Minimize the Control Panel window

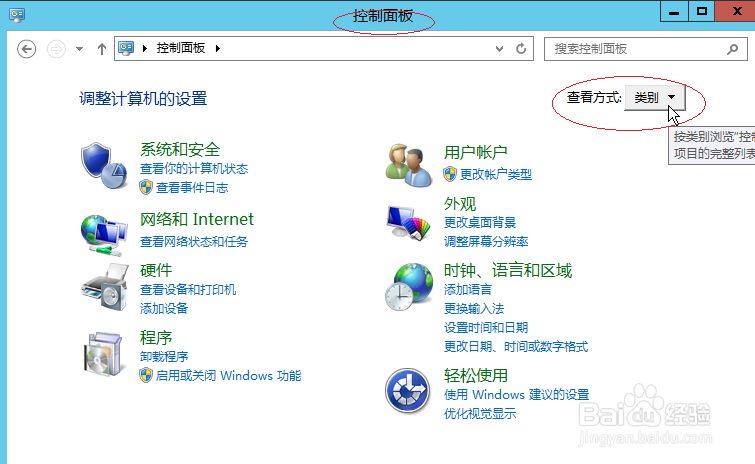(x=674, y=11)
